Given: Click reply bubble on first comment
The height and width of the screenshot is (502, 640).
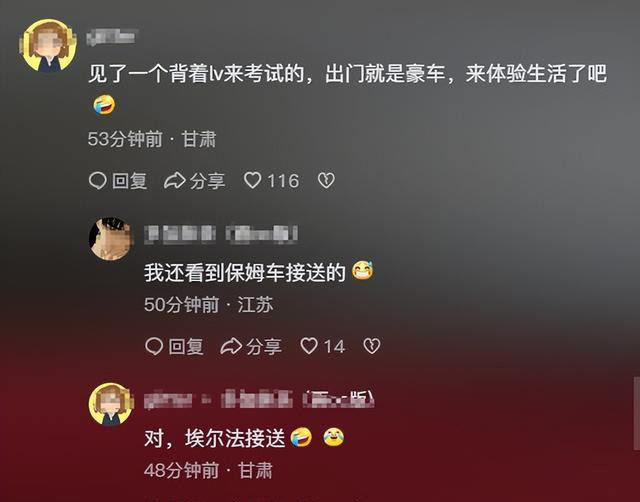Looking at the screenshot, I should (98, 180).
